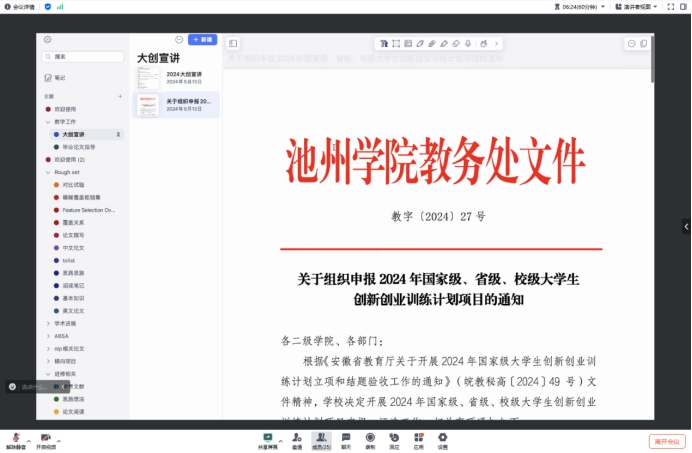Open the settings gear in notes sidebar
Viewport: 692px width, 453px height.
[47, 39]
